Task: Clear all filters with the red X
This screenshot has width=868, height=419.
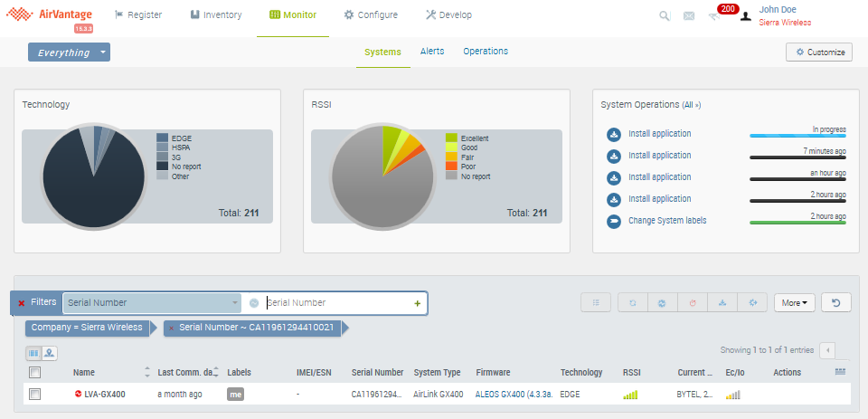Action: [22, 303]
